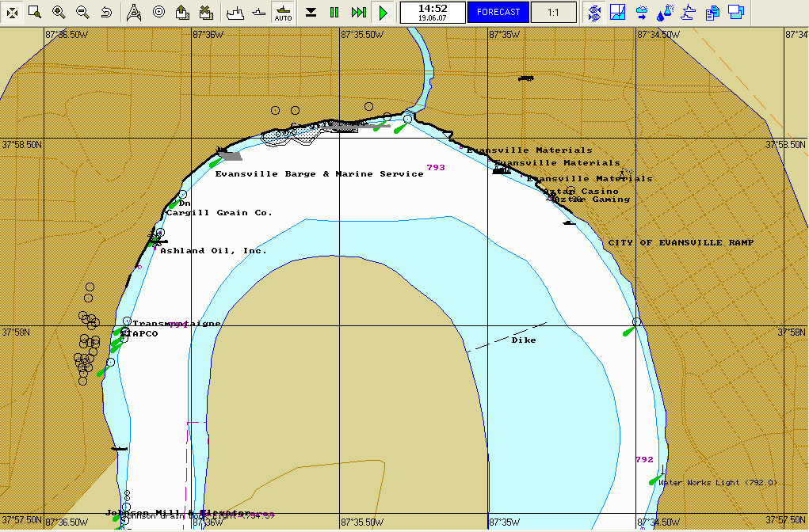This screenshot has width=809, height=532.
Task: Click the blue ship with wake icon
Action: pos(689,13)
